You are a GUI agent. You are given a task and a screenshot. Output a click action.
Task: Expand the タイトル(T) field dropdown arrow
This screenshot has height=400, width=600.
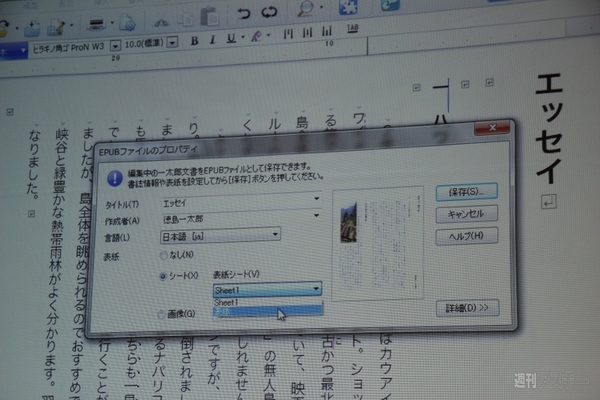[x=316, y=199]
